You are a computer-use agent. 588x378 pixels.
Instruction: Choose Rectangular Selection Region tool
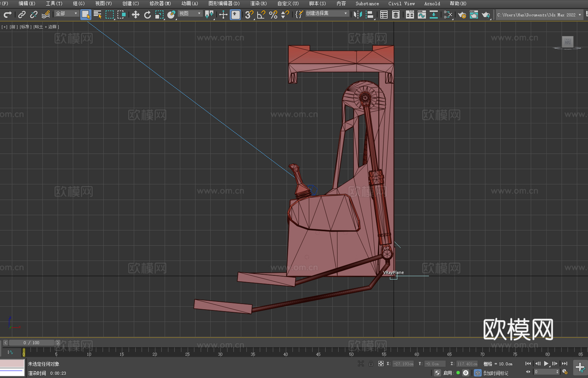(x=110, y=14)
